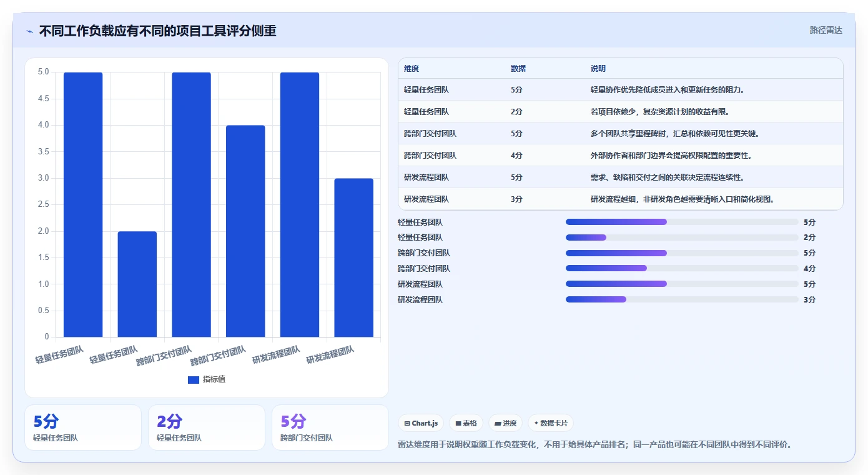This screenshot has width=868, height=475.
Task: Click the 研发流程团队 progress bar showing 3分
Action: (x=682, y=299)
